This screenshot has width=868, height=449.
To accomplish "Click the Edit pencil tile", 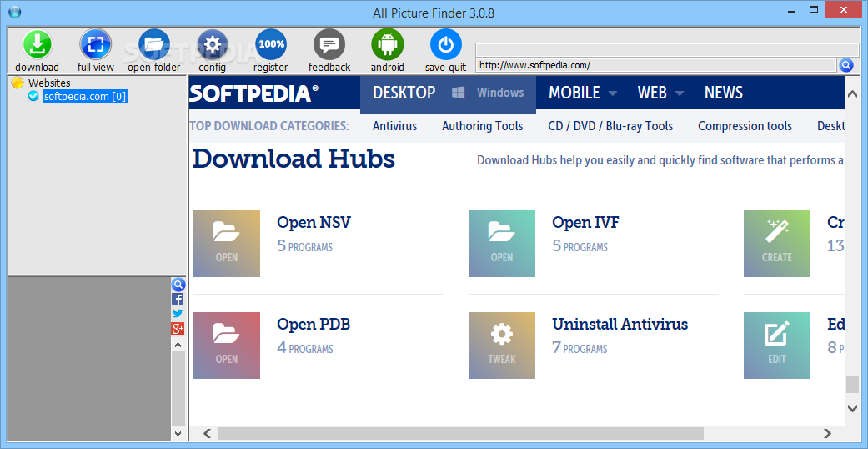I will [776, 346].
